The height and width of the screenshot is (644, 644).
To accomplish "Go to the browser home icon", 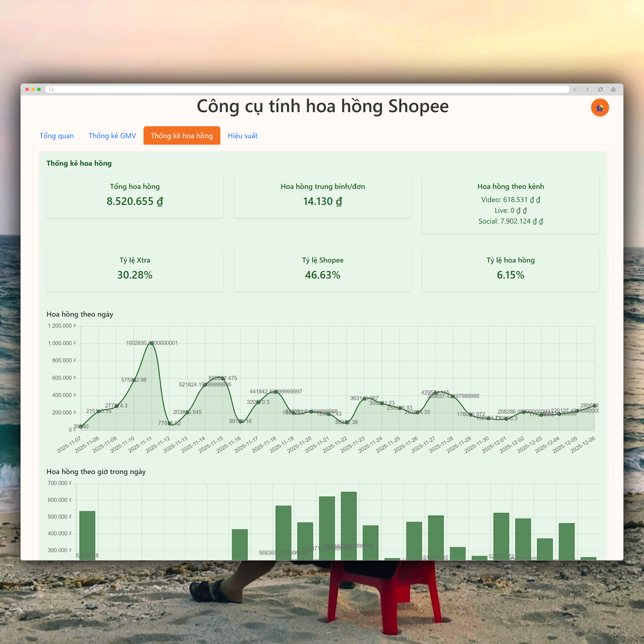I will (613, 89).
